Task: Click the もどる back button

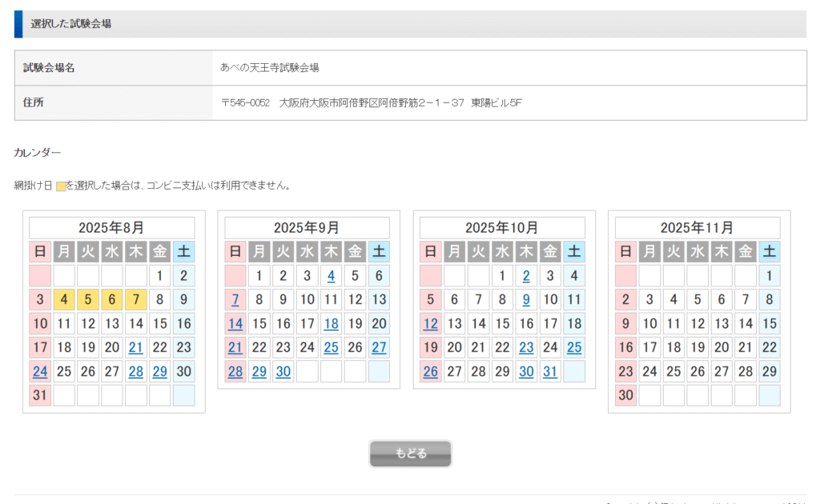Action: pyautogui.click(x=410, y=454)
